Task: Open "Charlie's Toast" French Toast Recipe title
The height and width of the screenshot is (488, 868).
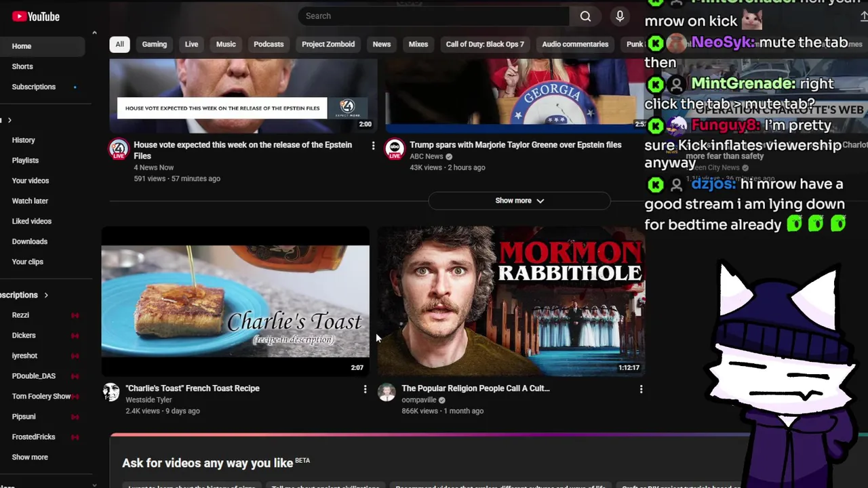Action: click(193, 388)
